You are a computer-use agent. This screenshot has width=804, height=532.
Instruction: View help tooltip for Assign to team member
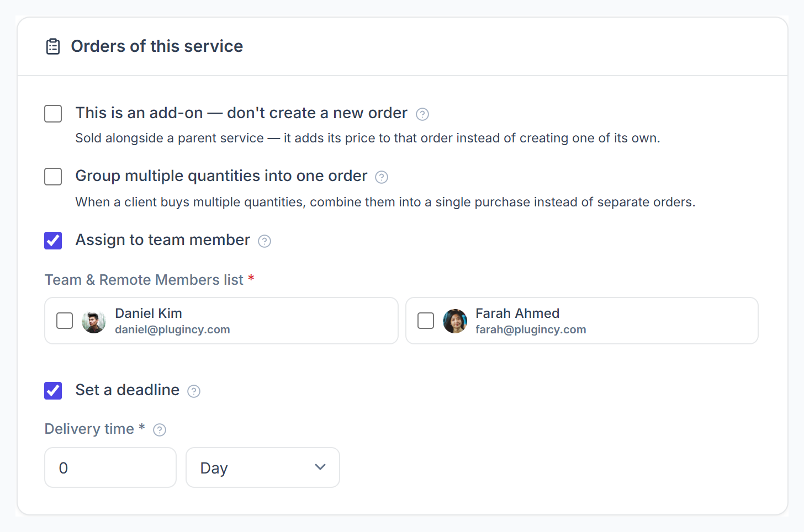pos(265,241)
